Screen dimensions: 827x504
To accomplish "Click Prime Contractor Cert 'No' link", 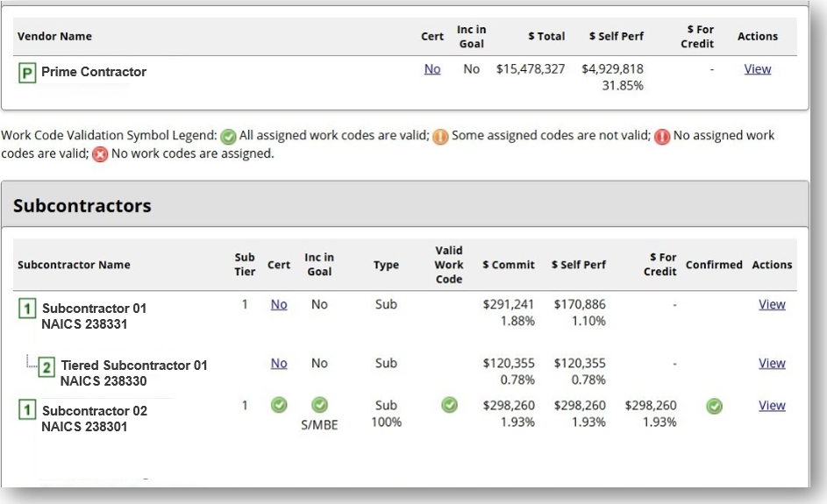I will click(x=432, y=69).
